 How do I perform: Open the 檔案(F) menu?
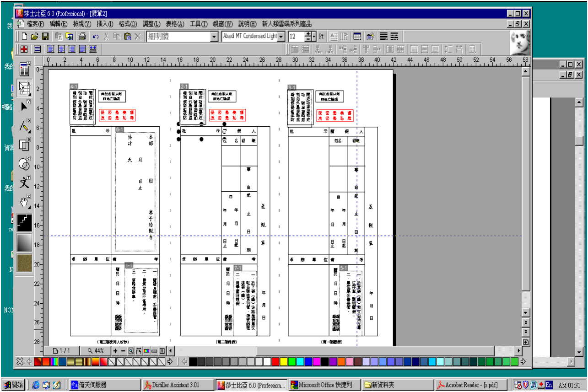pos(35,24)
